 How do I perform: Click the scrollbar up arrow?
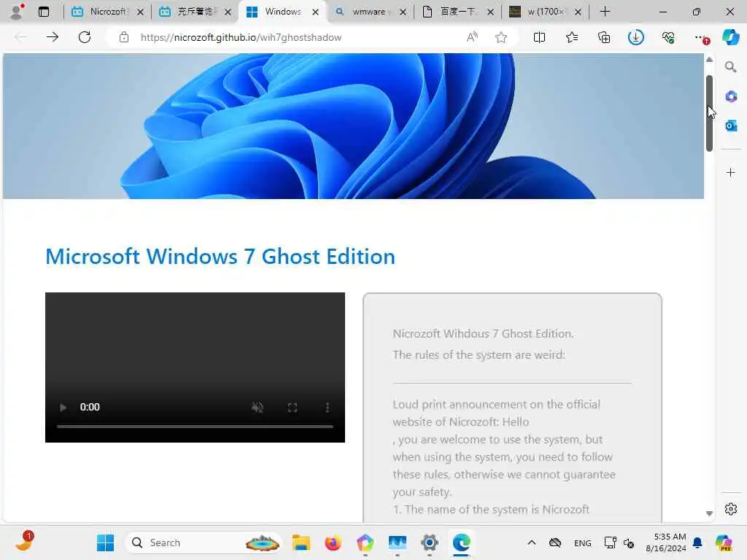tap(709, 60)
